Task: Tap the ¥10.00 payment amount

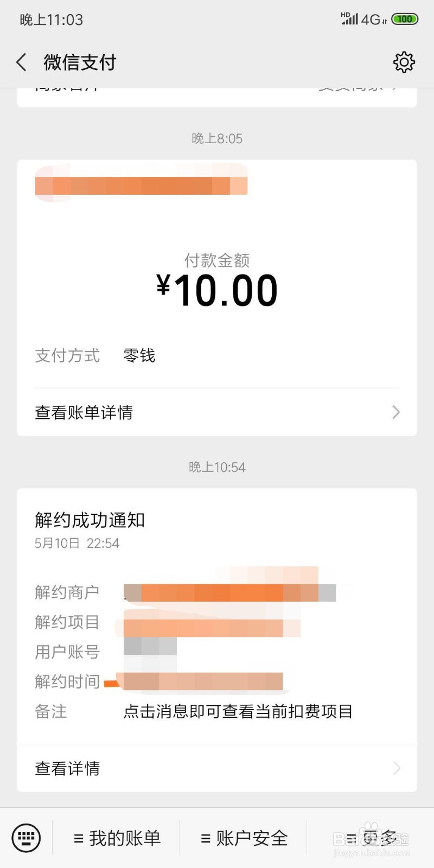Action: [x=217, y=290]
